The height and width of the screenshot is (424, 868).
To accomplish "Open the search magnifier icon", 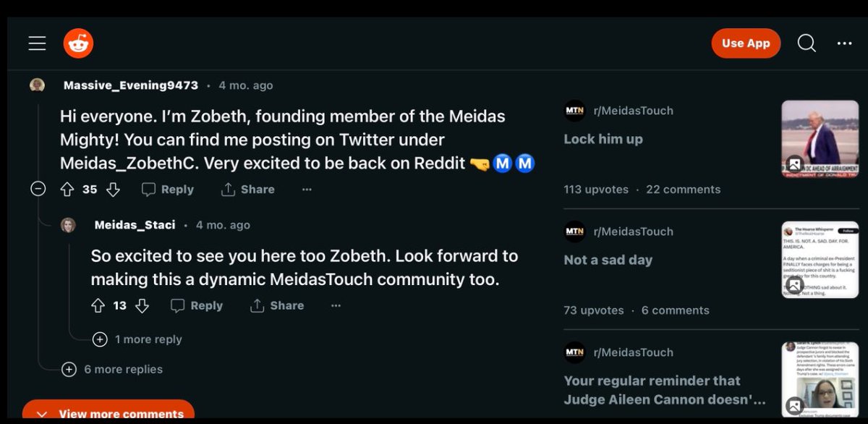I will click(807, 43).
